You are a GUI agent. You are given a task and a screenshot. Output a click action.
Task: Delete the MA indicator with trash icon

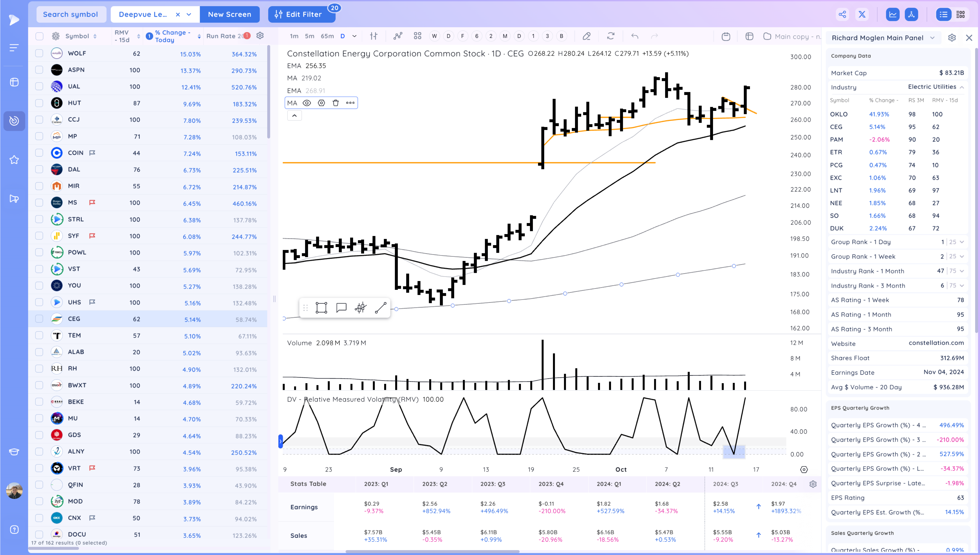pos(336,103)
